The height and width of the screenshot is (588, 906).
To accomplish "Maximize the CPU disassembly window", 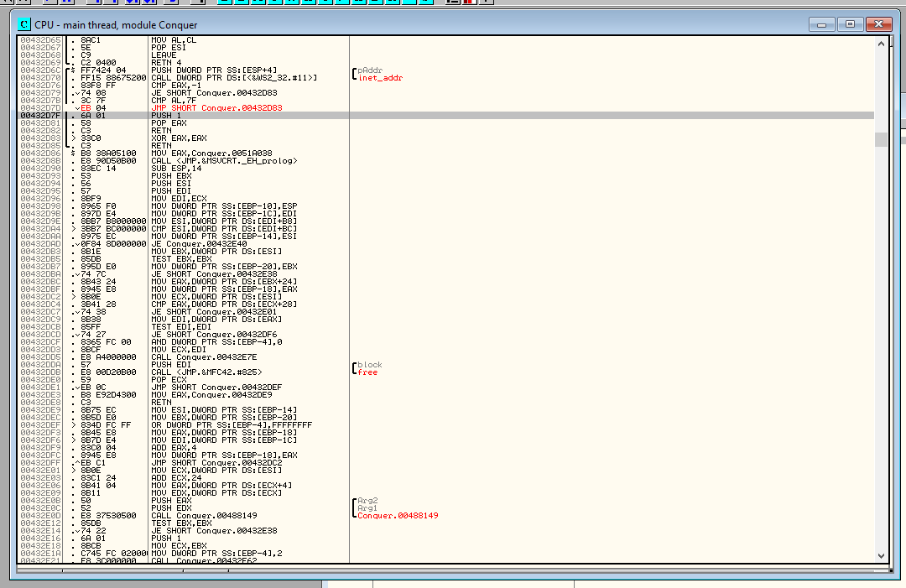I will pyautogui.click(x=851, y=24).
